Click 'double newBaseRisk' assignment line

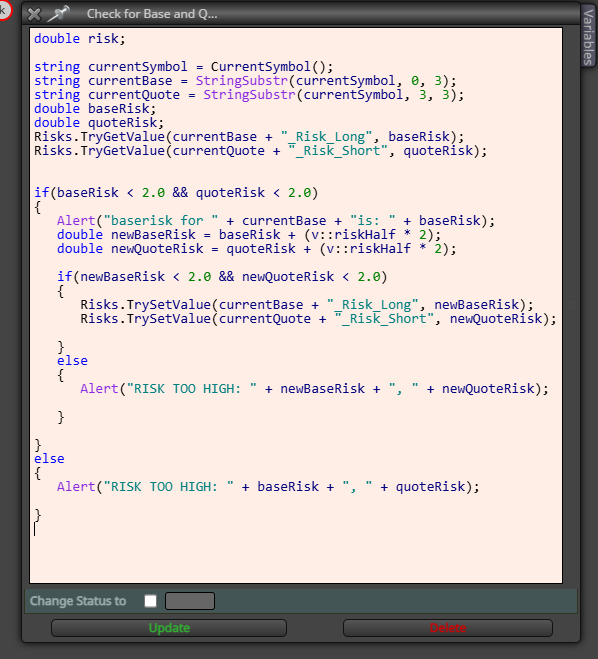(x=249, y=235)
